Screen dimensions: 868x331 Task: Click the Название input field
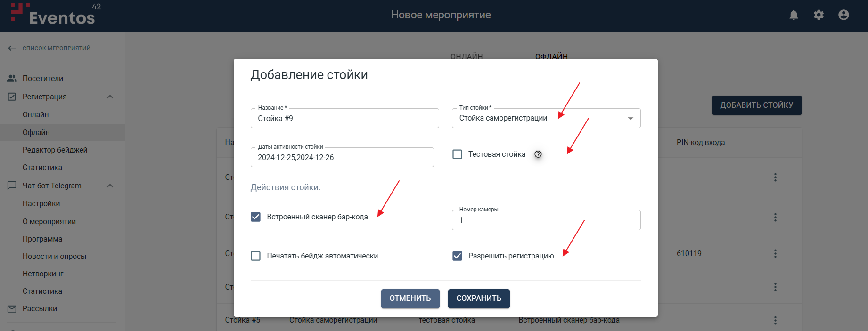(x=344, y=119)
